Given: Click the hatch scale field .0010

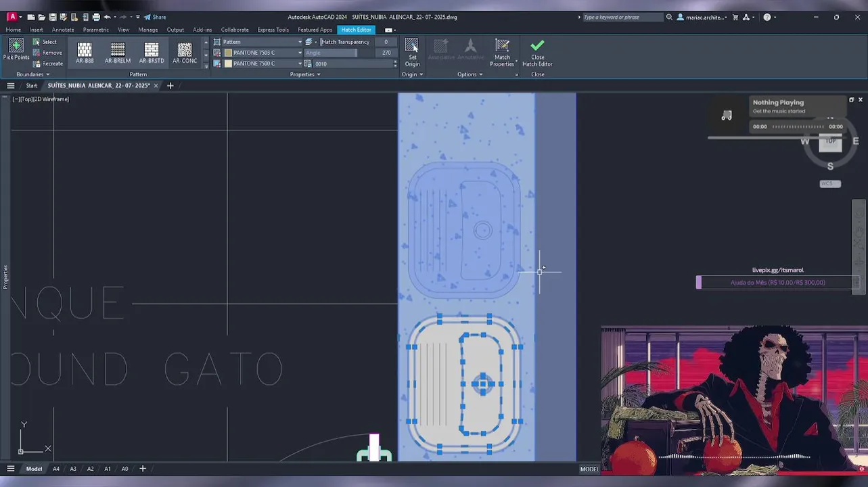Looking at the screenshot, I should [351, 64].
